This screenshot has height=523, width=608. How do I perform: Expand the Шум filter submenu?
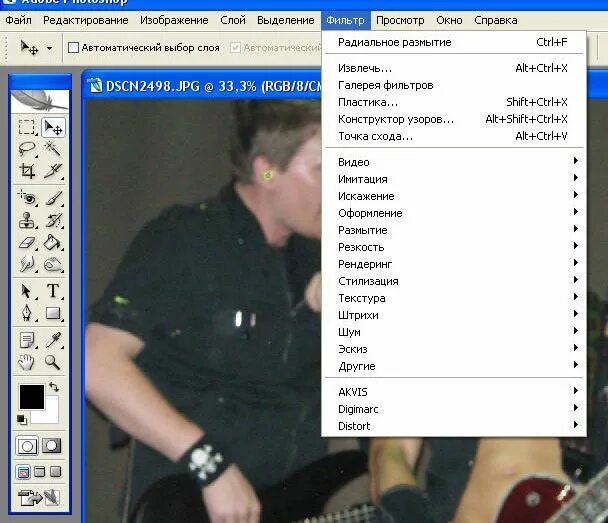454,332
